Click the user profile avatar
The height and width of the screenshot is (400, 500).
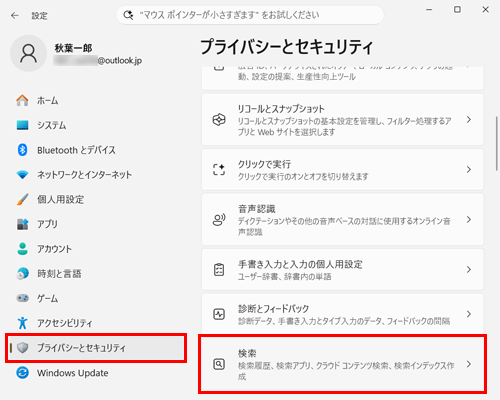click(x=29, y=53)
